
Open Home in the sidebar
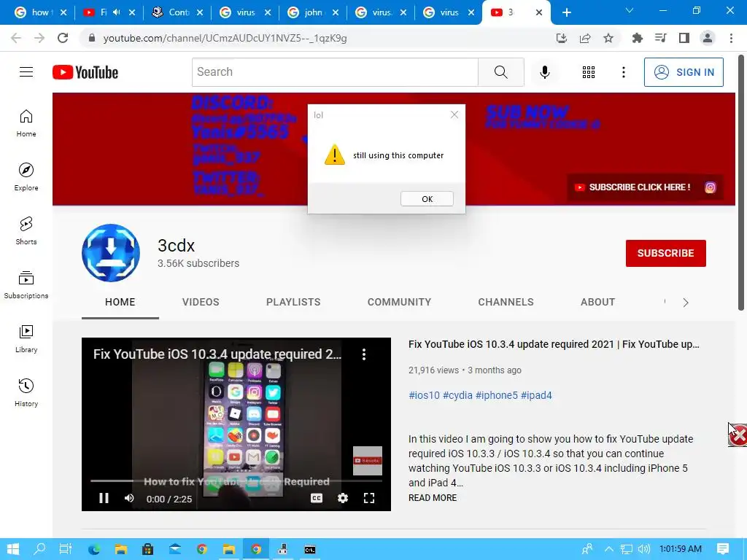pyautogui.click(x=26, y=123)
